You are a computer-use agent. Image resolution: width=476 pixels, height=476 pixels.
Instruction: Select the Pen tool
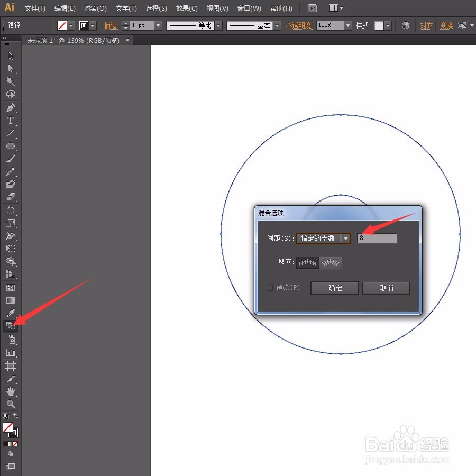tap(11, 108)
